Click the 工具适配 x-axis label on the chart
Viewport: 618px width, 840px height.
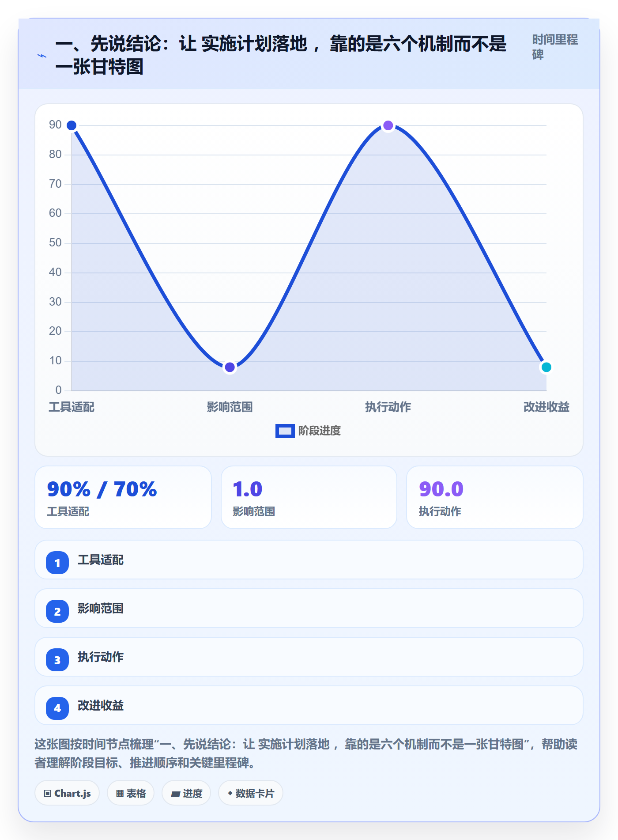coord(72,407)
